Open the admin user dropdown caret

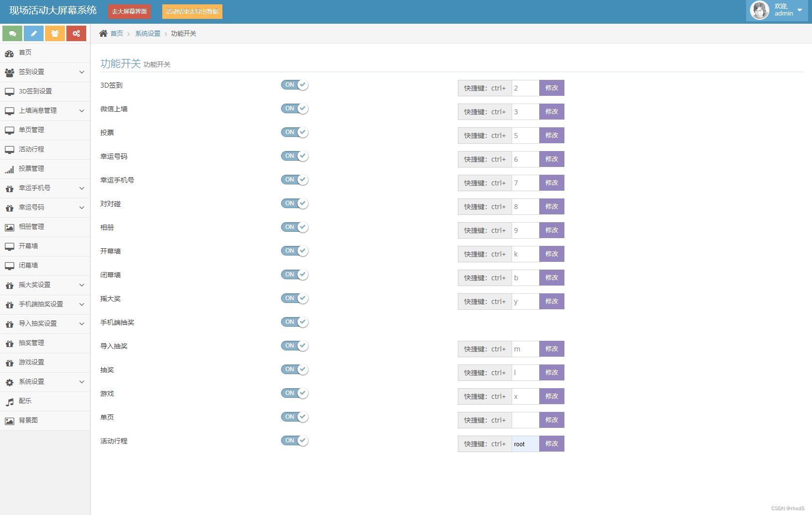(799, 10)
